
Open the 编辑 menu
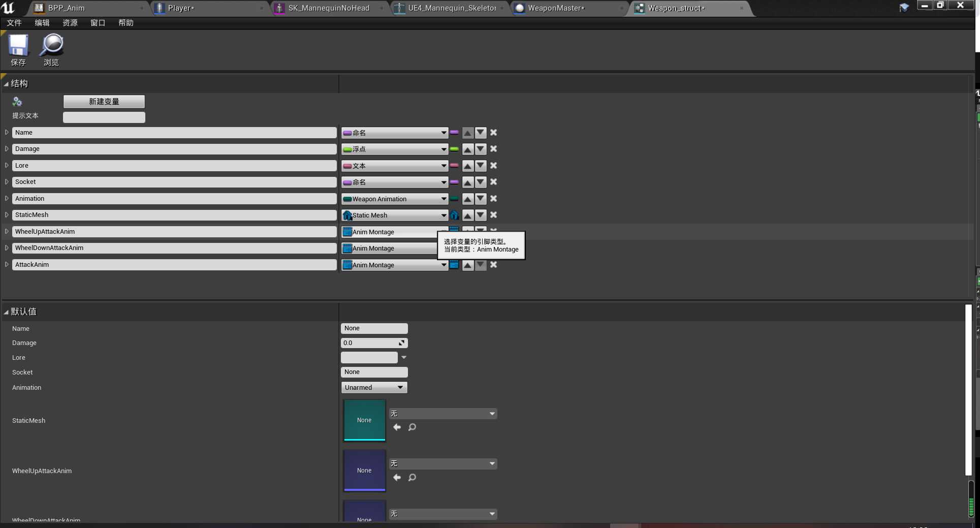pos(42,23)
